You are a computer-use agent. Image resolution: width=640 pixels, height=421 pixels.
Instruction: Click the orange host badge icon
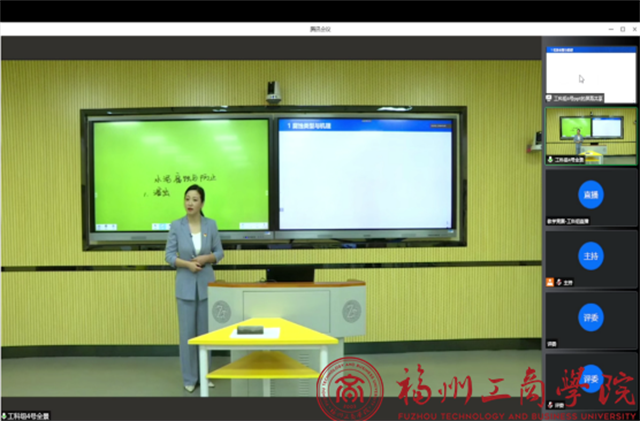click(549, 282)
